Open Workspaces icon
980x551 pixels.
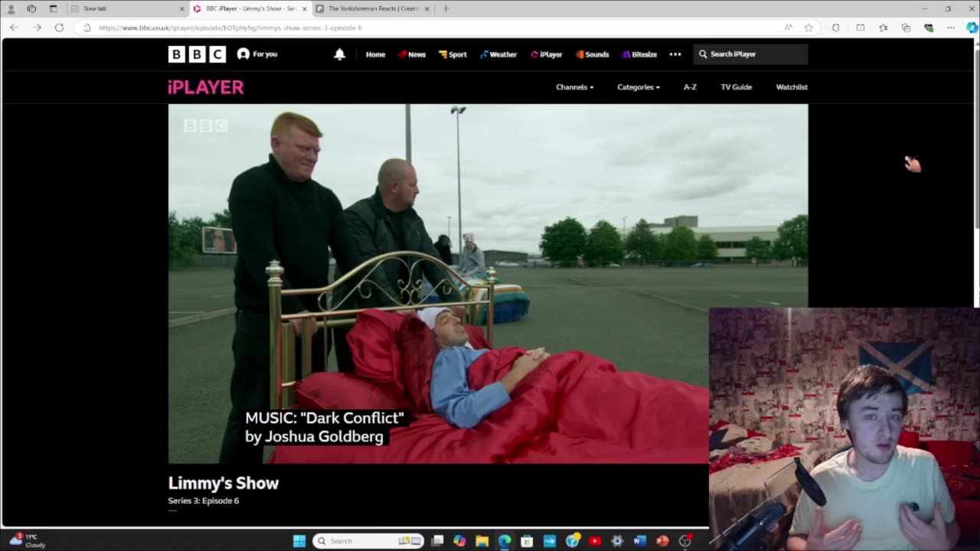click(x=31, y=8)
